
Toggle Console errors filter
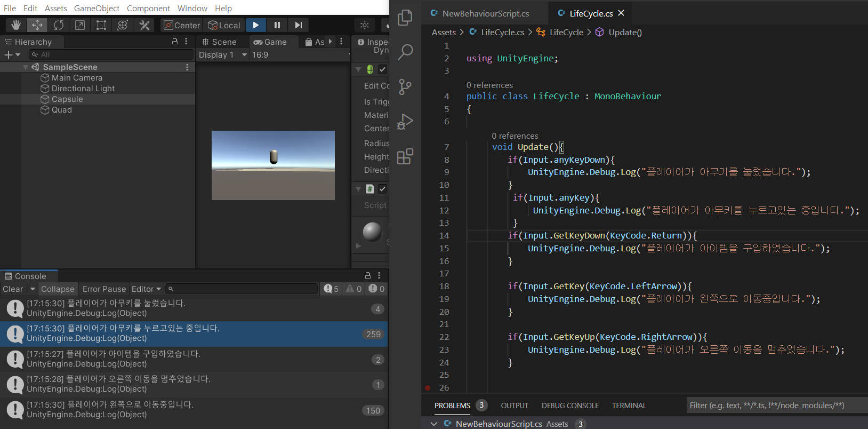(377, 289)
